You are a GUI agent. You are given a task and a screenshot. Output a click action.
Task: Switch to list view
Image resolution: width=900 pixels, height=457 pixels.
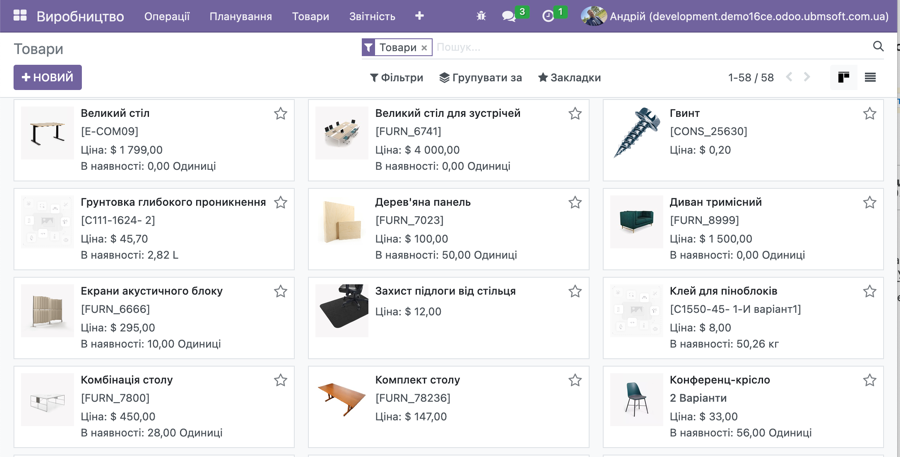click(870, 77)
